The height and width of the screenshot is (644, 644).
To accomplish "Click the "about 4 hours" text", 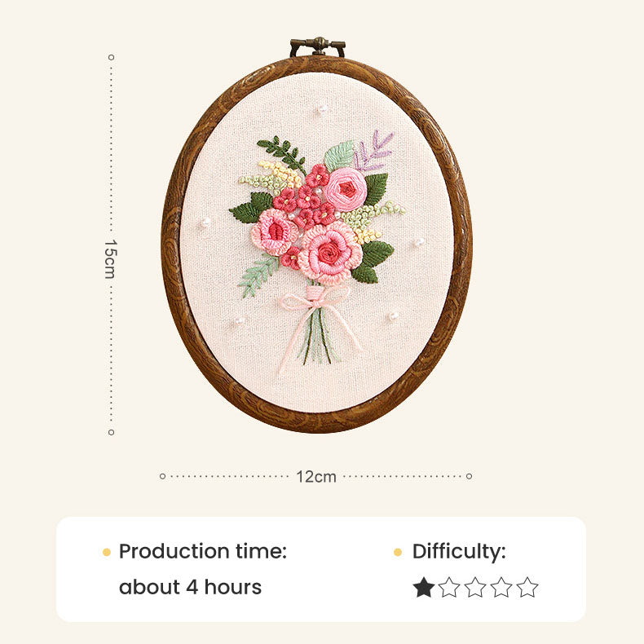I will (190, 587).
